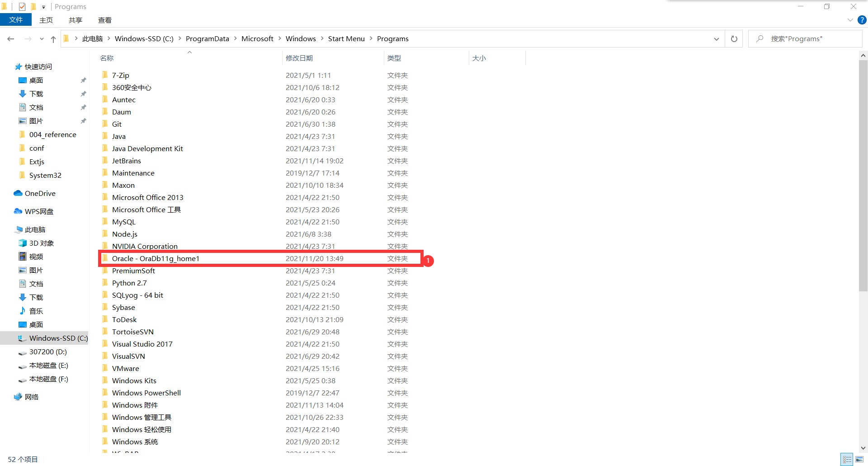Select 此电脑 in the address breadcrumb
Screen dimensions: 868x466
pyautogui.click(x=92, y=39)
